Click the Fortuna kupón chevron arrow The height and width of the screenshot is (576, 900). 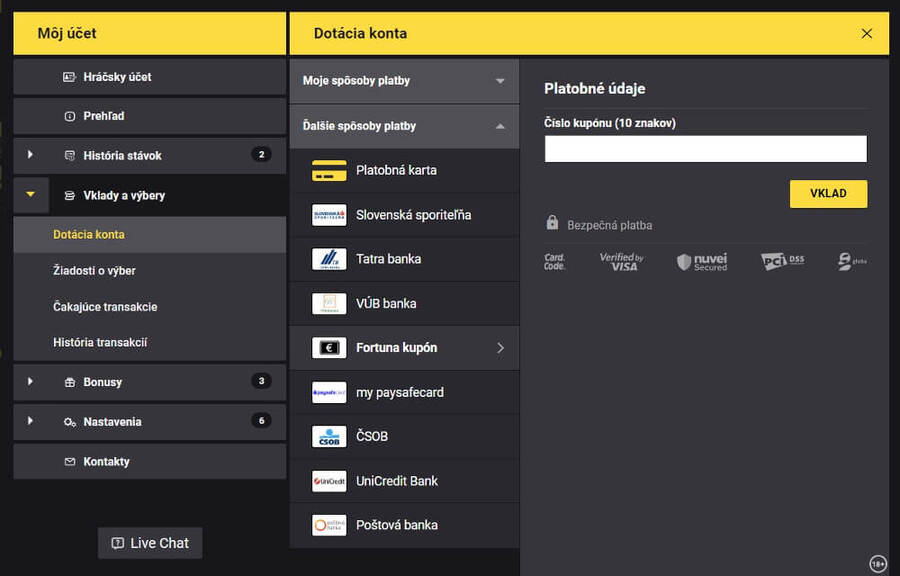(x=501, y=348)
